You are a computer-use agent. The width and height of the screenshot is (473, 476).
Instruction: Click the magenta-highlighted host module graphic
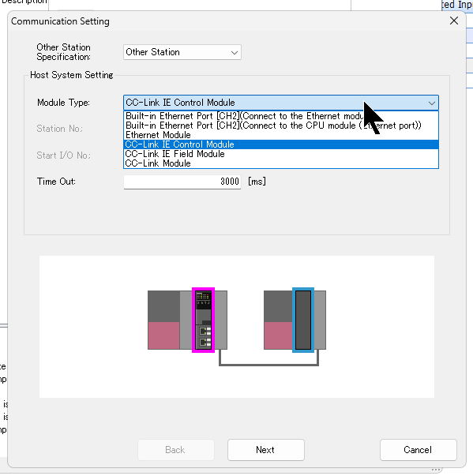click(203, 320)
